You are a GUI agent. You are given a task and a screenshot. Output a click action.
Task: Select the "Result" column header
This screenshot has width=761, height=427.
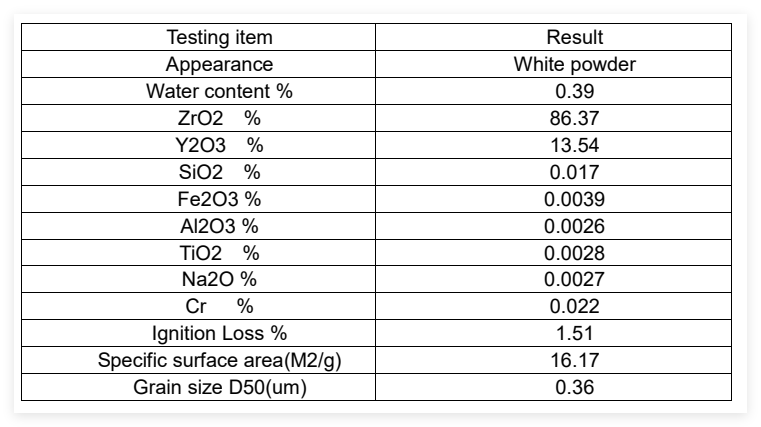574,38
